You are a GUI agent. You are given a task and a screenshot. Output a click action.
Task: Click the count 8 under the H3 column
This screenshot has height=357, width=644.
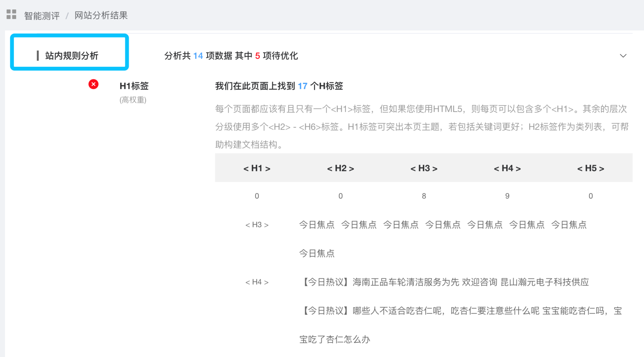(x=424, y=196)
